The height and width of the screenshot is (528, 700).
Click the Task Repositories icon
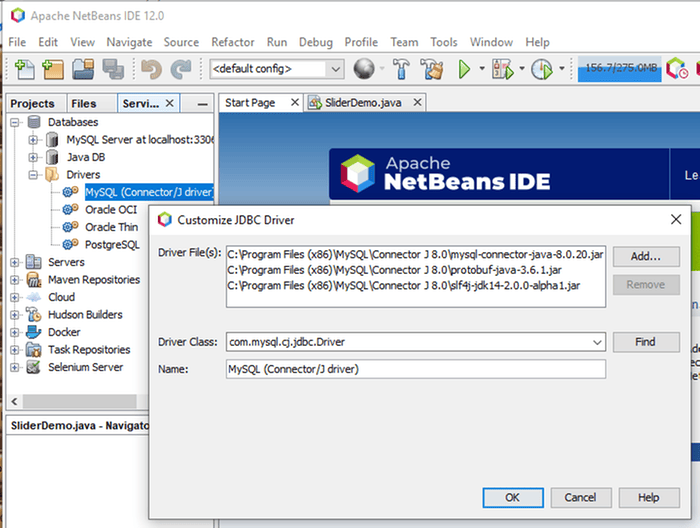click(33, 349)
